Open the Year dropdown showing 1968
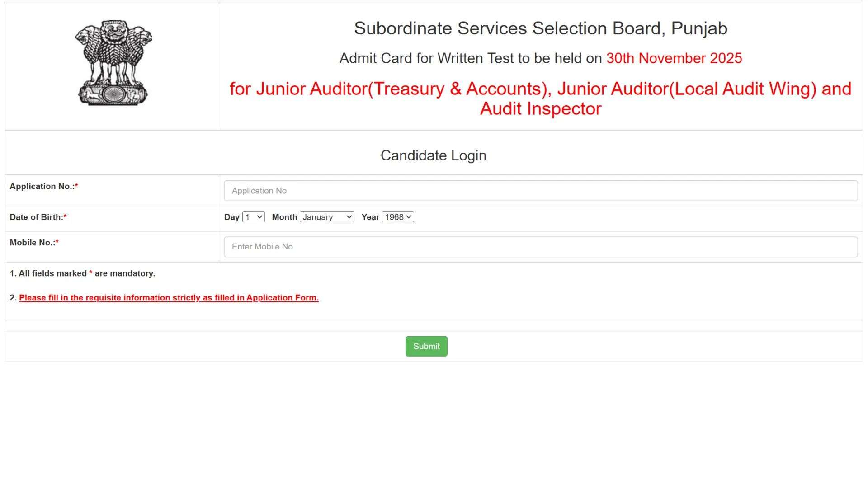The height and width of the screenshot is (488, 868). pyautogui.click(x=397, y=217)
